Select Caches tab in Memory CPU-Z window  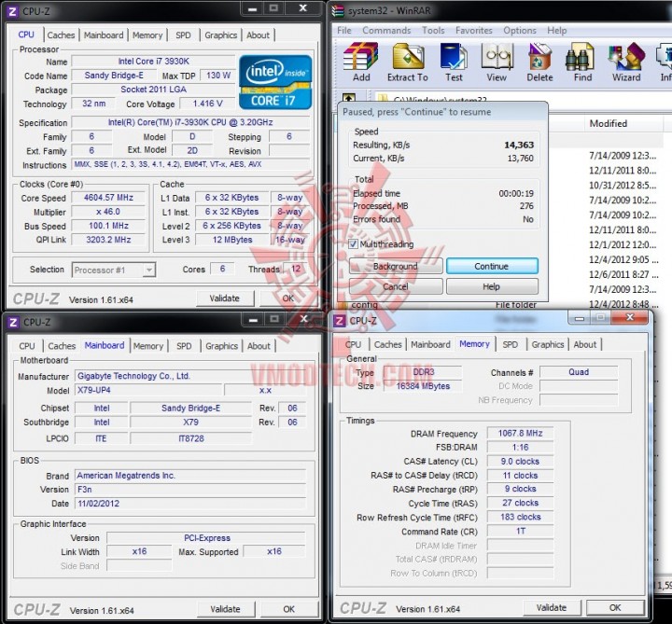388,345
